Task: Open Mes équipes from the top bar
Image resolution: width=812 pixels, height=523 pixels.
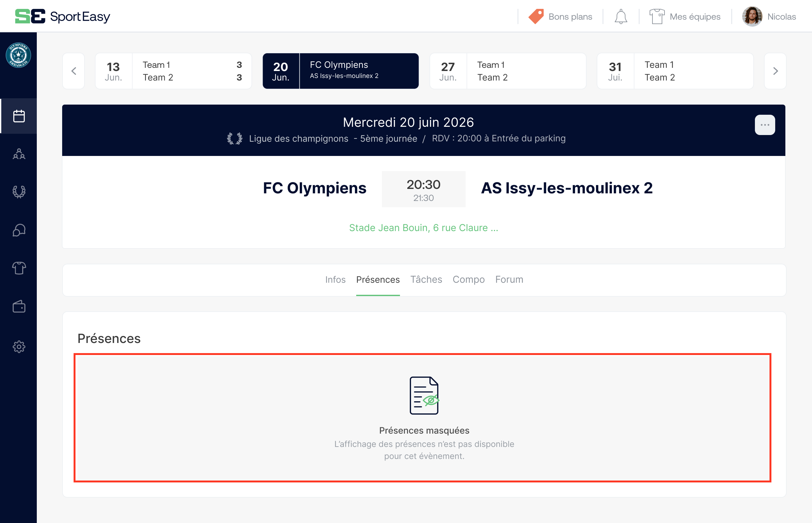Action: [686, 16]
